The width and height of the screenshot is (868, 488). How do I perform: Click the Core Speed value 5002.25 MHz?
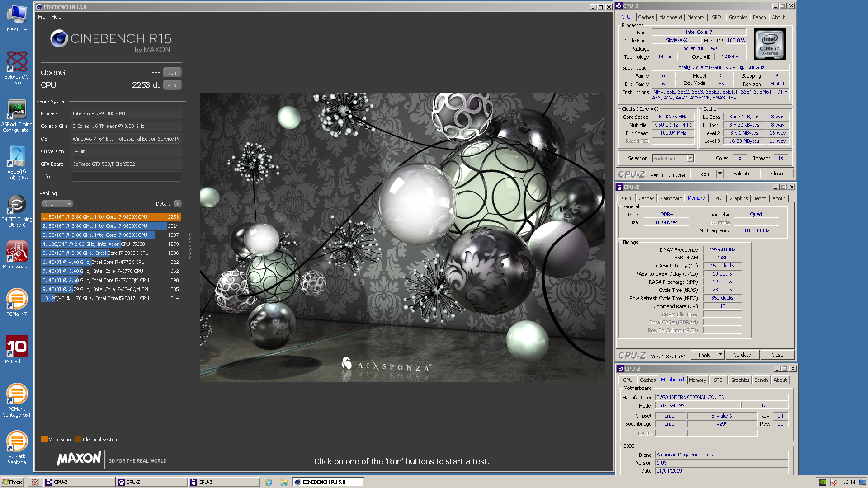(673, 117)
